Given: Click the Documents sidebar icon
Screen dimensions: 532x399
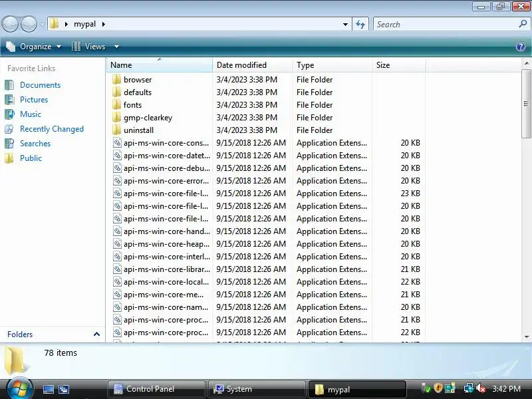Looking at the screenshot, I should tap(9, 85).
